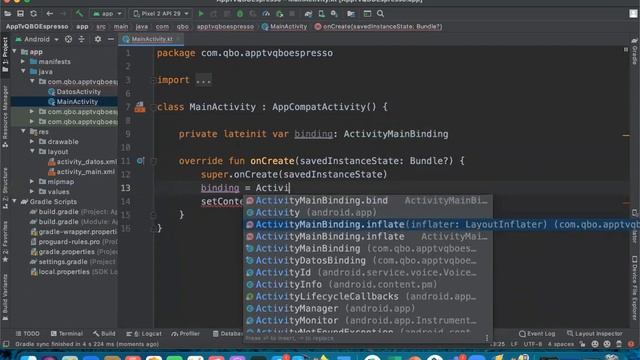Fold the onCreate function on line 11
The image size is (640, 360).
154,161
